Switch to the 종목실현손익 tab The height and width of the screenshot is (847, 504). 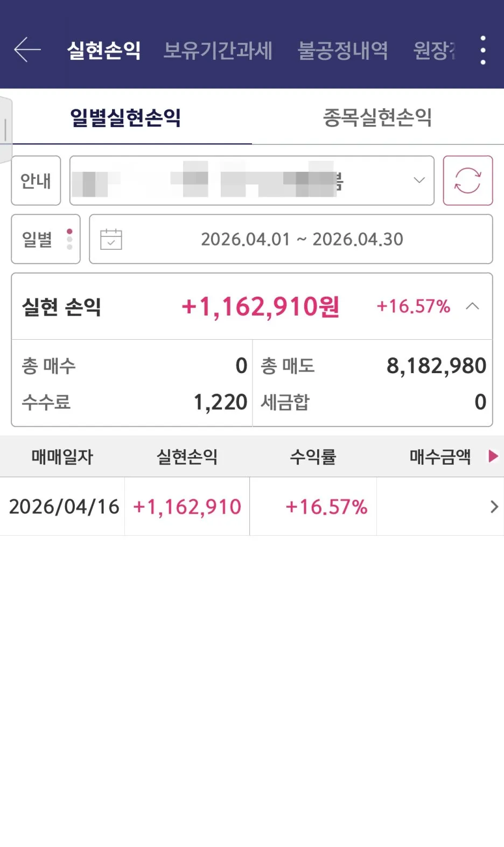[377, 117]
